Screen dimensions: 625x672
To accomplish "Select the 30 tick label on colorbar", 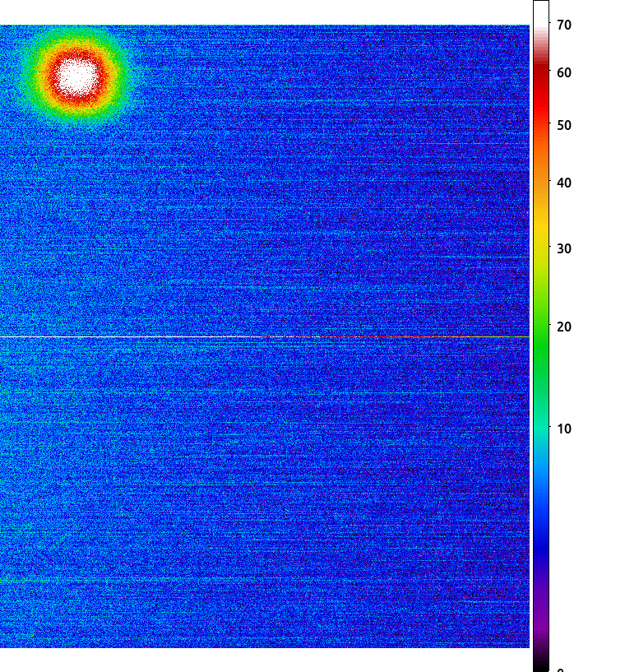I will 564,248.
